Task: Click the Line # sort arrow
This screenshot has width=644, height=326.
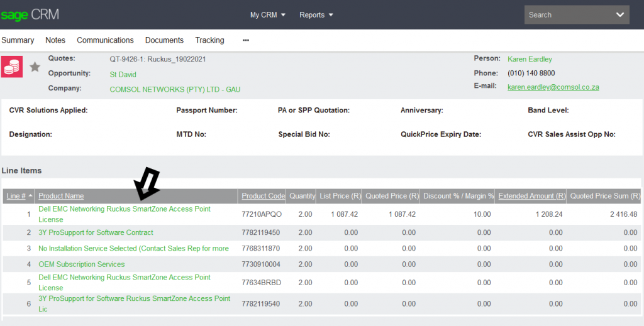Action: (x=30, y=196)
